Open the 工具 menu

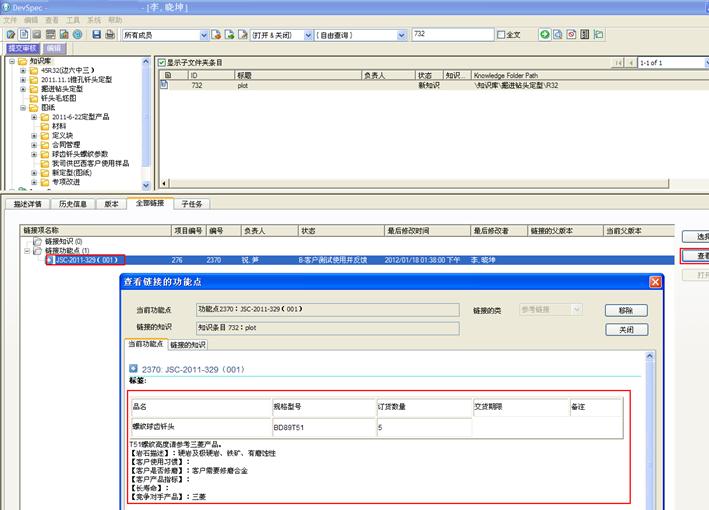(73, 20)
